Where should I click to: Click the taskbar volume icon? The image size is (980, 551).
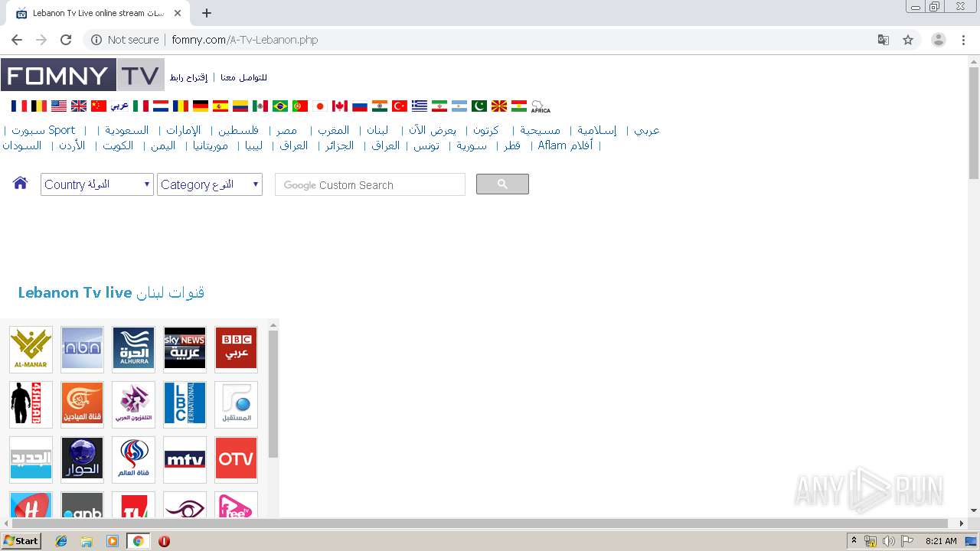pos(889,541)
